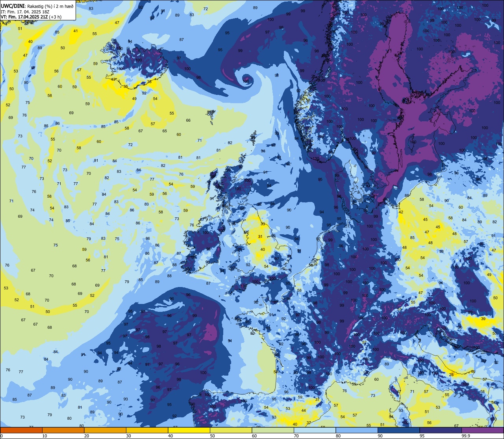Select the bright yellow 40–50 legend swatch
Viewport: 504px width, 439px height.
click(x=189, y=430)
